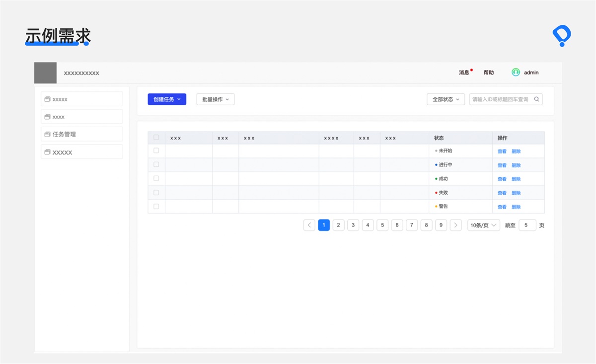This screenshot has height=364, width=596.
Task: Select the checkbox in the 失败 row
Action: pos(156,193)
